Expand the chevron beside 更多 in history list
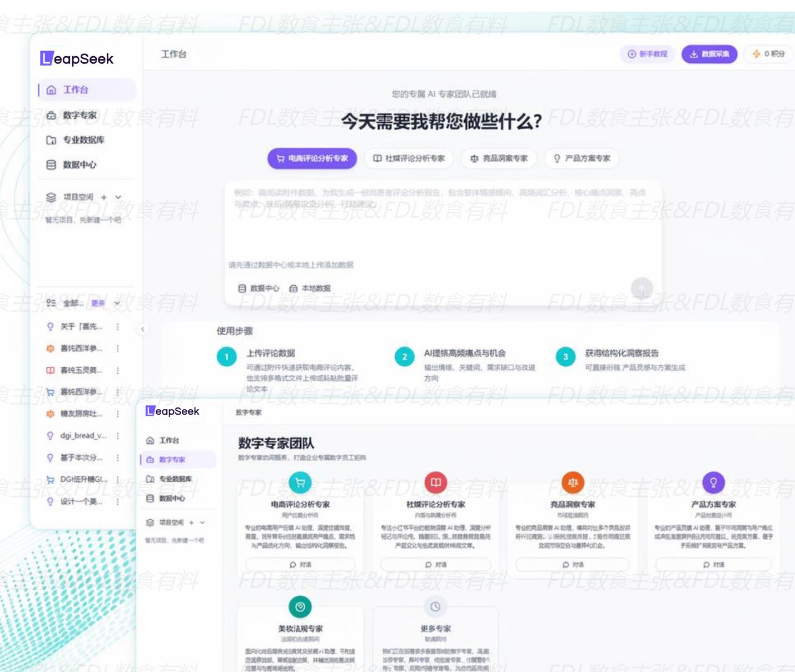Viewport: 795px width, 672px height. [117, 303]
